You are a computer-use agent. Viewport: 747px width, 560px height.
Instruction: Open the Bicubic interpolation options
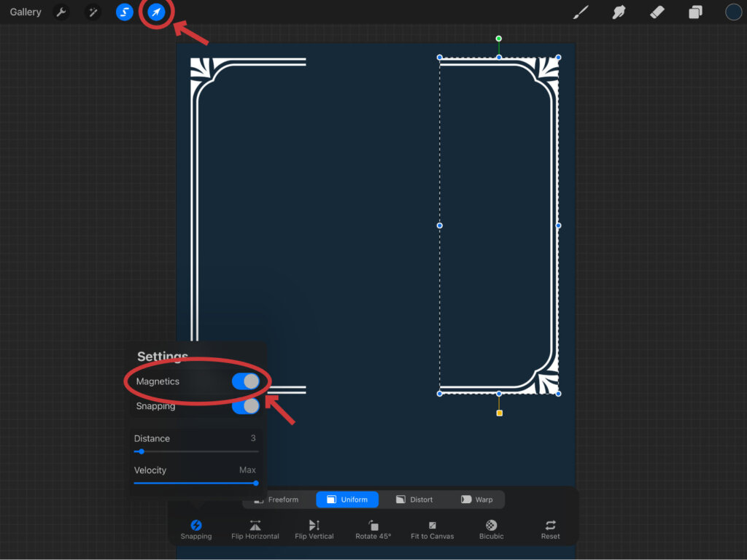tap(491, 529)
